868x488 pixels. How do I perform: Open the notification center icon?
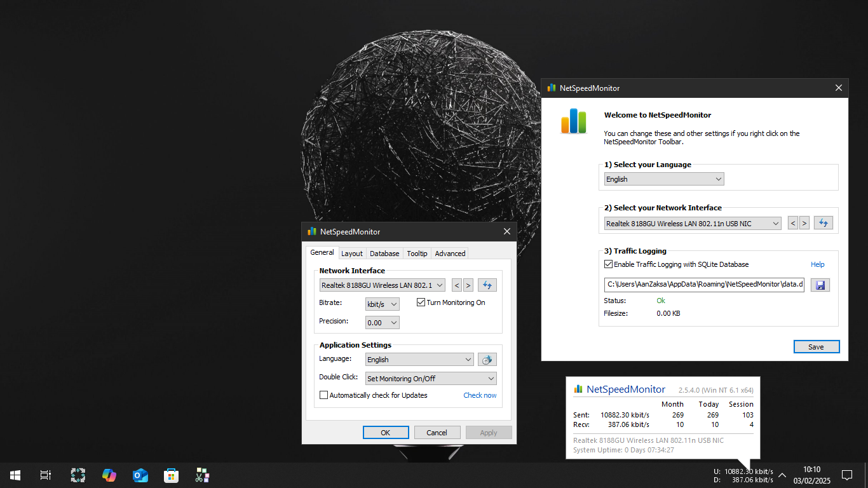click(847, 475)
